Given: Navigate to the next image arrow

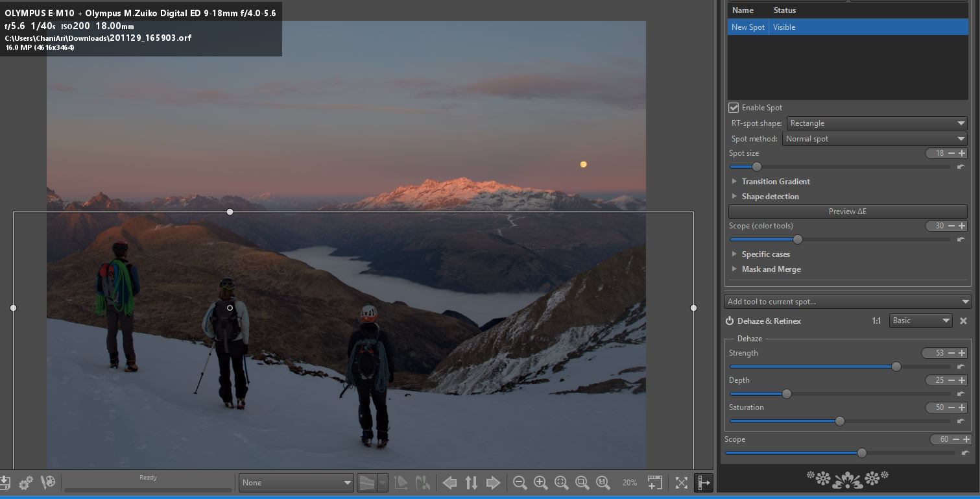Looking at the screenshot, I should (x=493, y=482).
